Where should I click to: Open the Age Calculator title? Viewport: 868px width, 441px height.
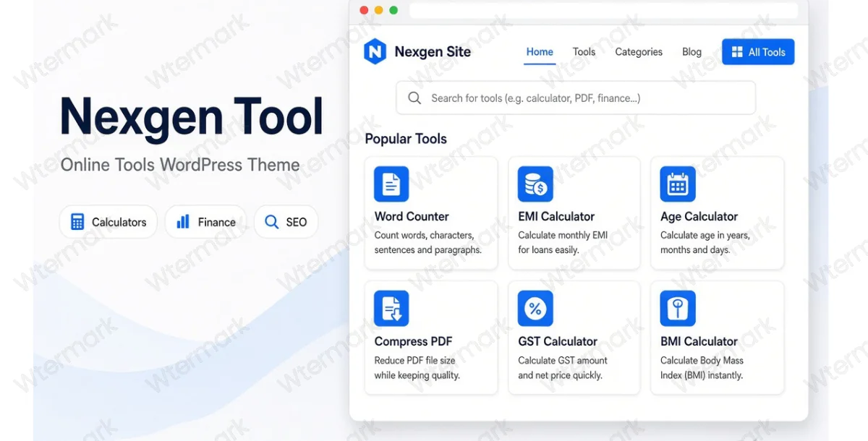(x=699, y=216)
